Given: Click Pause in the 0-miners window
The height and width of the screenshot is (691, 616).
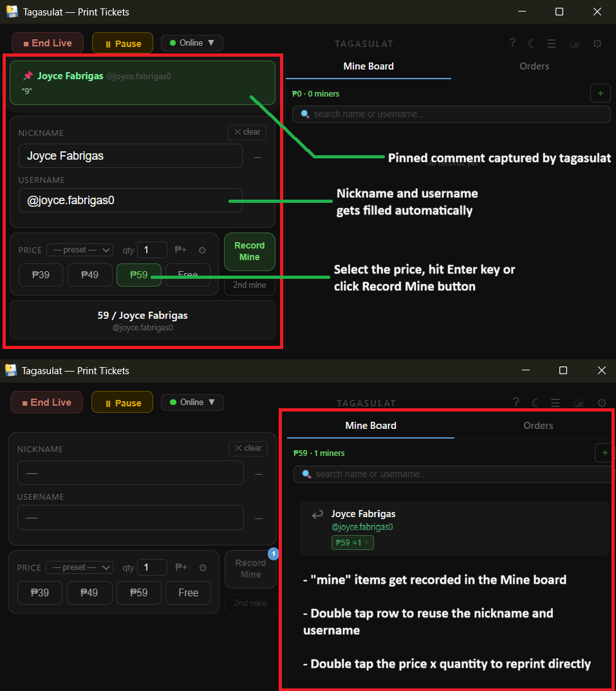Looking at the screenshot, I should tap(122, 43).
